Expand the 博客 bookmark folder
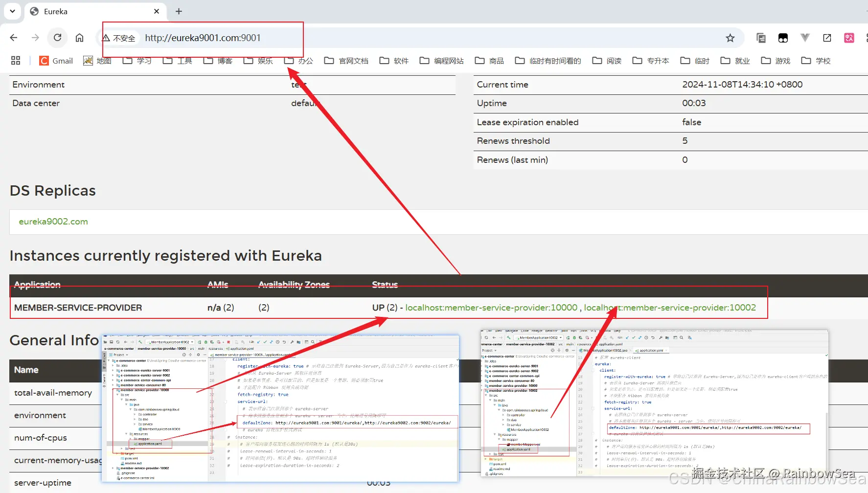Image resolution: width=868 pixels, height=493 pixels. tap(218, 61)
